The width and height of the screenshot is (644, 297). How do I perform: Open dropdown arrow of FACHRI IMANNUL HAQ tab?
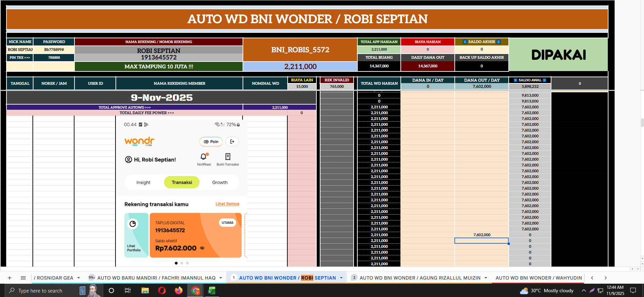221,278
